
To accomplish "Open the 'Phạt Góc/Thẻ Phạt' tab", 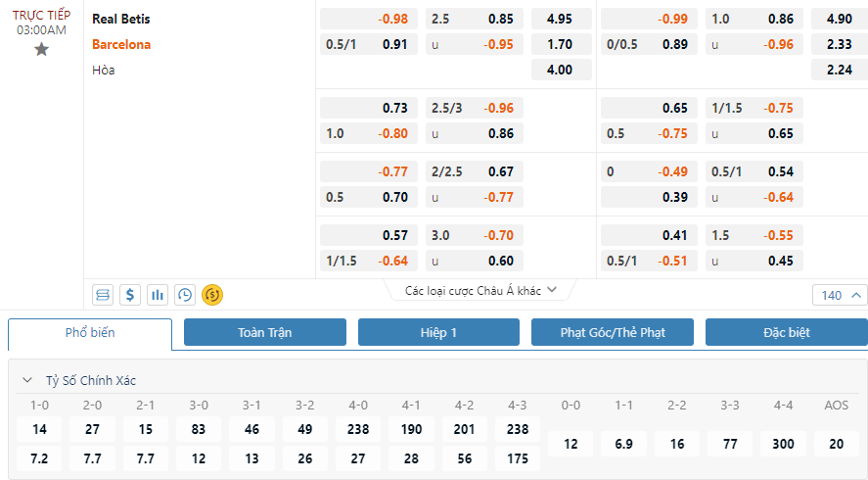I will 613,333.
